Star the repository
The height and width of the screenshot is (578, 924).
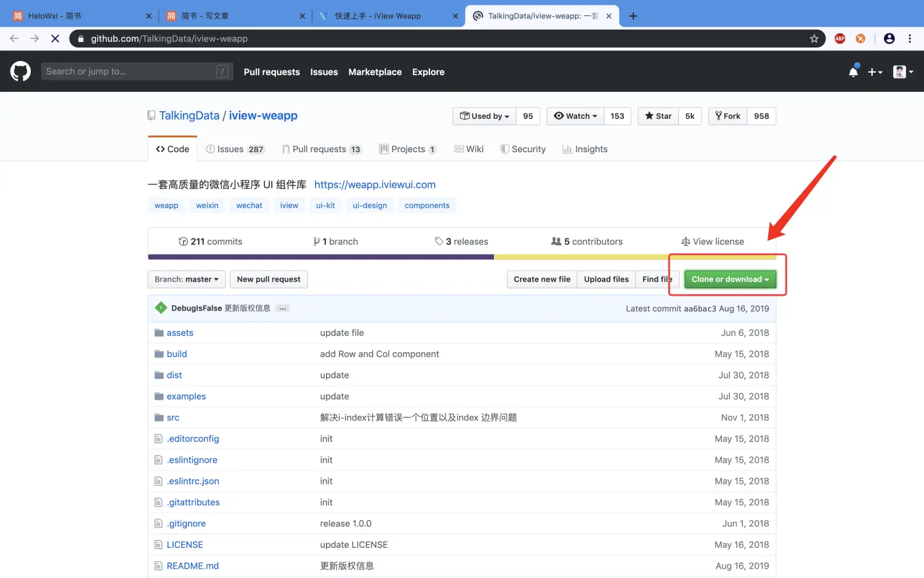coord(658,116)
